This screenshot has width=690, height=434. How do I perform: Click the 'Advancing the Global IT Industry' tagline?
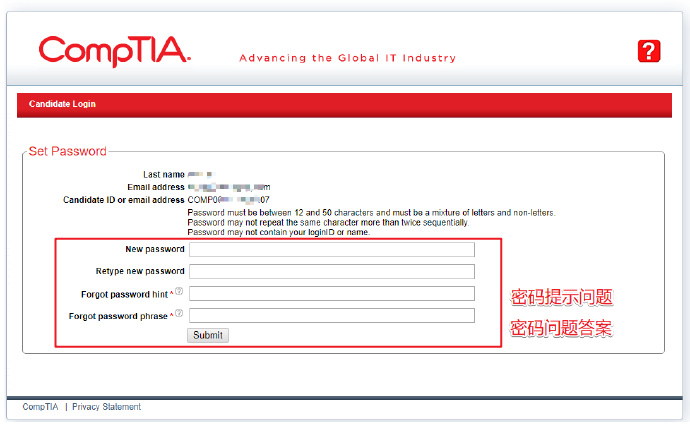click(x=348, y=58)
